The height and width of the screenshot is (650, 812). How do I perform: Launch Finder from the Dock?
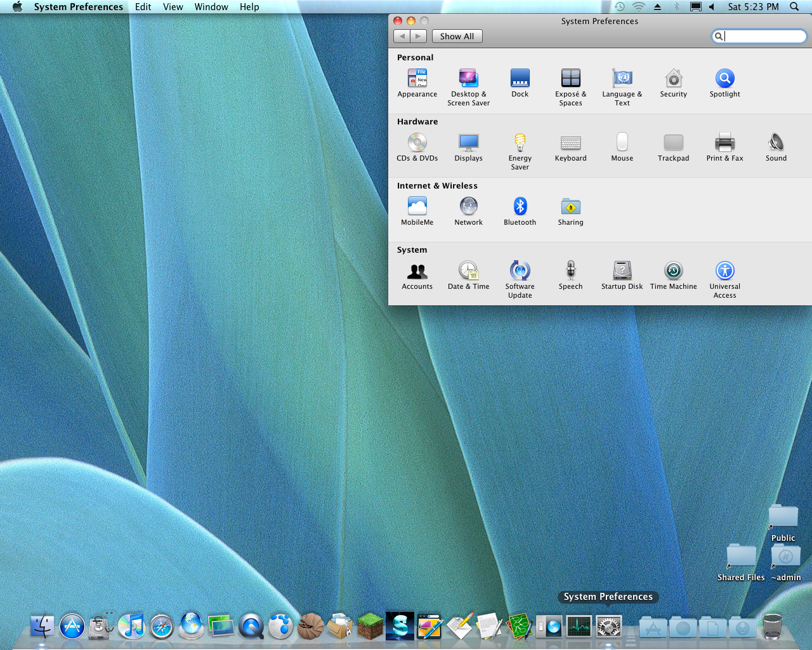coord(43,627)
